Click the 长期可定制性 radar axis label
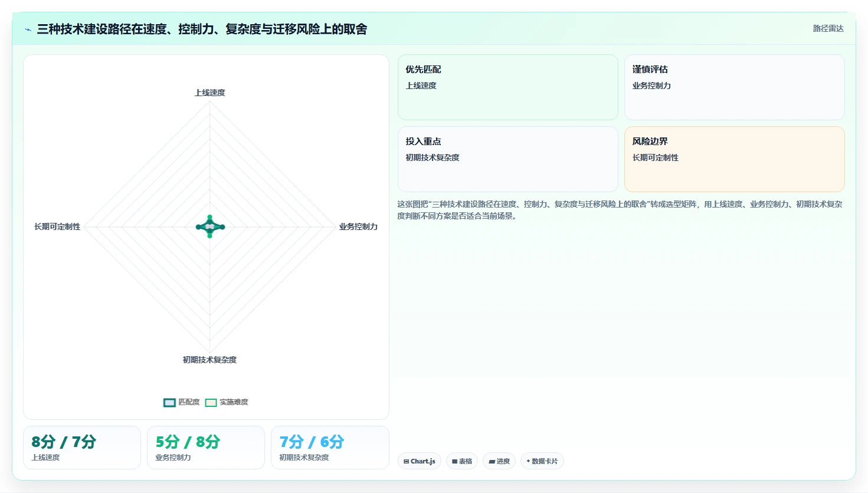Image resolution: width=868 pixels, height=493 pixels. coord(57,226)
